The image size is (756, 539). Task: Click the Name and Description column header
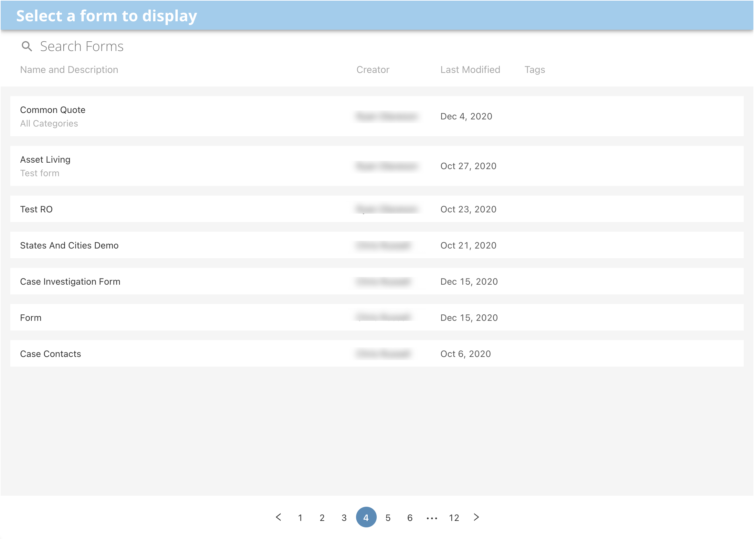(x=69, y=69)
